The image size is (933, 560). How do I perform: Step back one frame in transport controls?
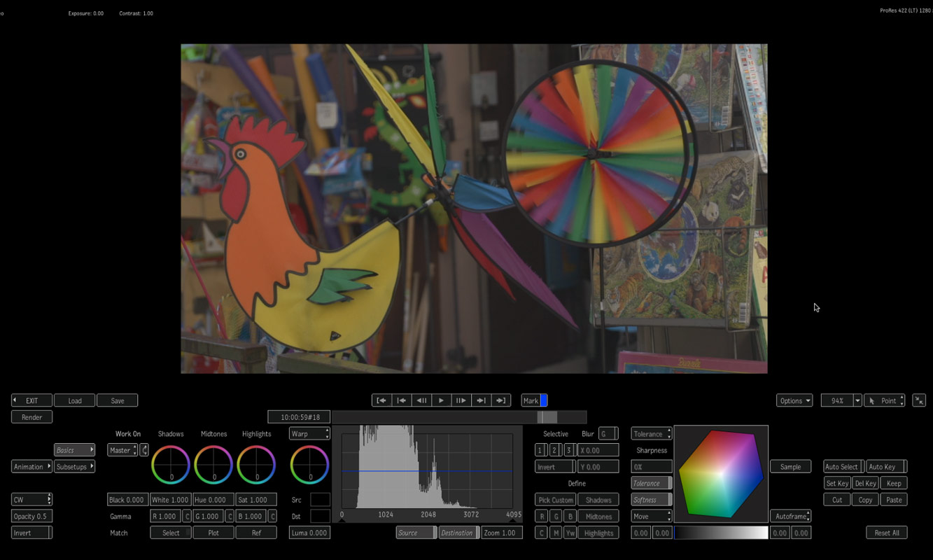point(421,400)
